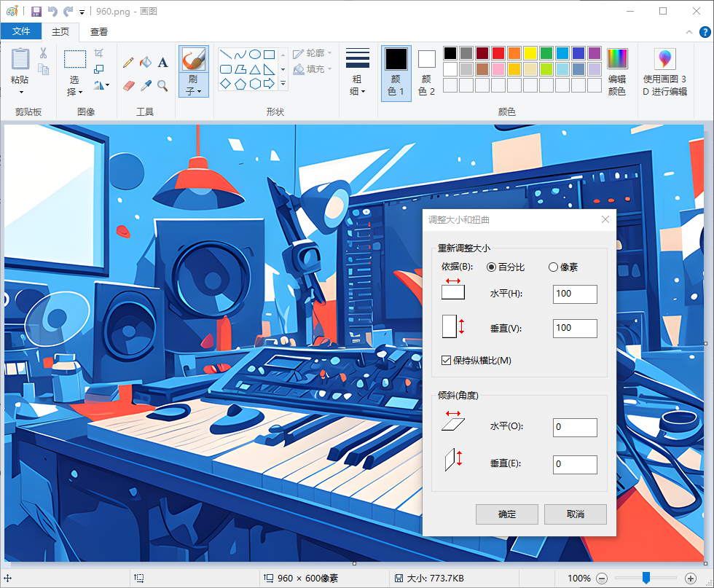Select the Color picker eyedropper tool
Image resolution: width=714 pixels, height=588 pixels.
pyautogui.click(x=146, y=86)
